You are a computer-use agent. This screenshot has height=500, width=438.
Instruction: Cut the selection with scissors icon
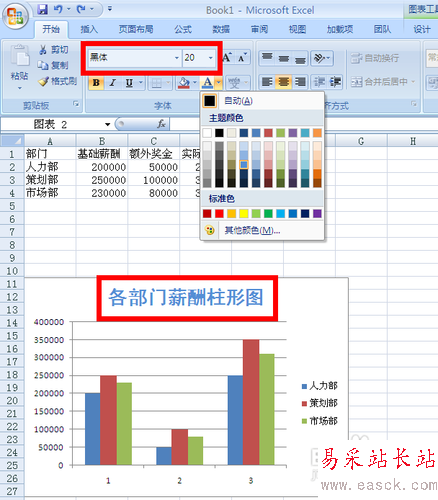click(x=54, y=50)
